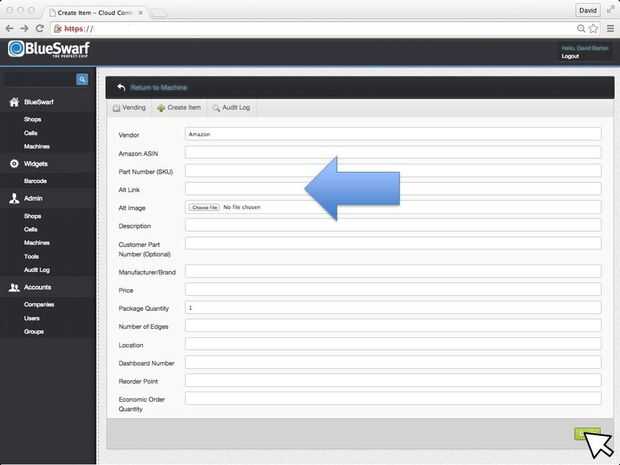The width and height of the screenshot is (620, 465).
Task: Click the browser back arrow
Action: pyautogui.click(x=9, y=28)
